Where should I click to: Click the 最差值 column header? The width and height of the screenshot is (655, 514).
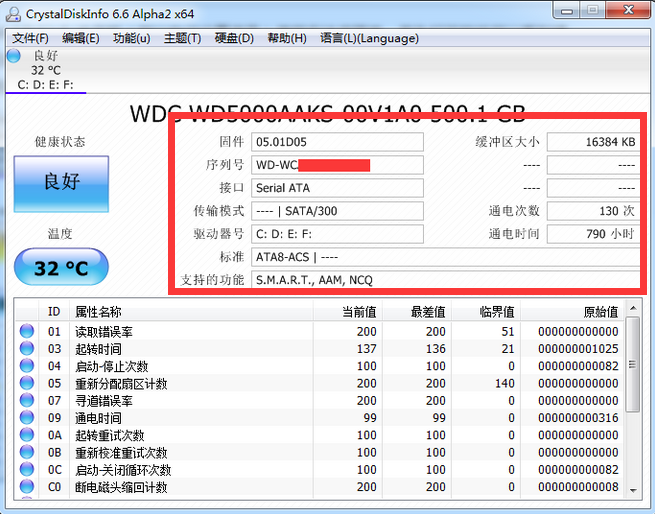tap(416, 312)
